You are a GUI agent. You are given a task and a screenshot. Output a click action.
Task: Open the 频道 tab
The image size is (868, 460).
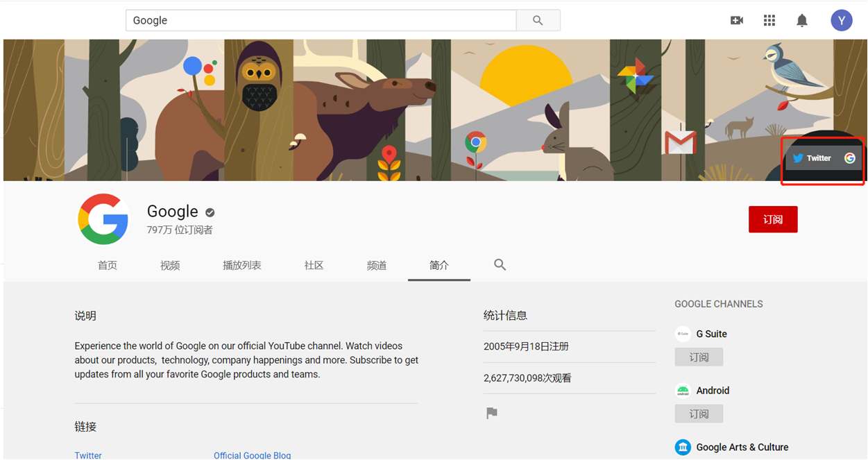click(377, 265)
